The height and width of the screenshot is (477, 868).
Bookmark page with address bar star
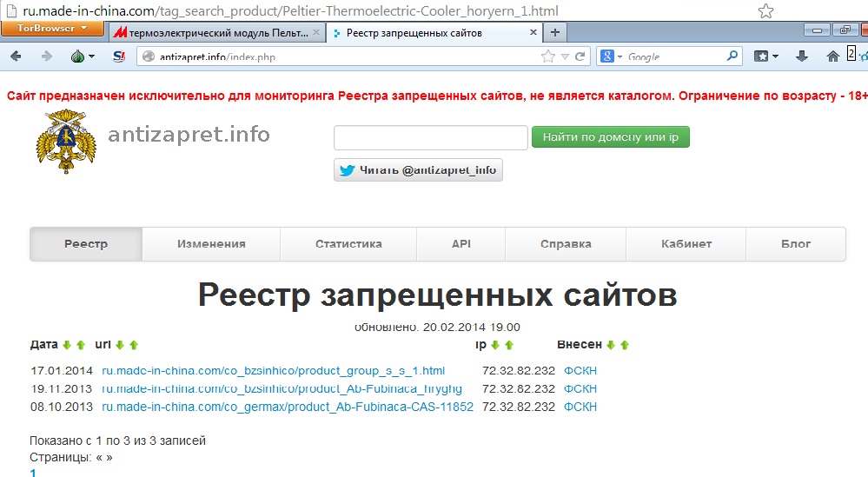coord(547,56)
